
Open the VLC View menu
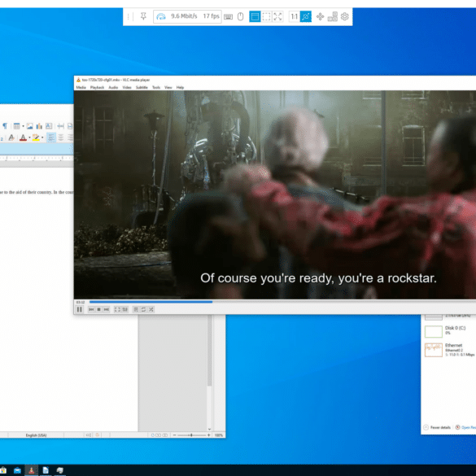pos(168,87)
